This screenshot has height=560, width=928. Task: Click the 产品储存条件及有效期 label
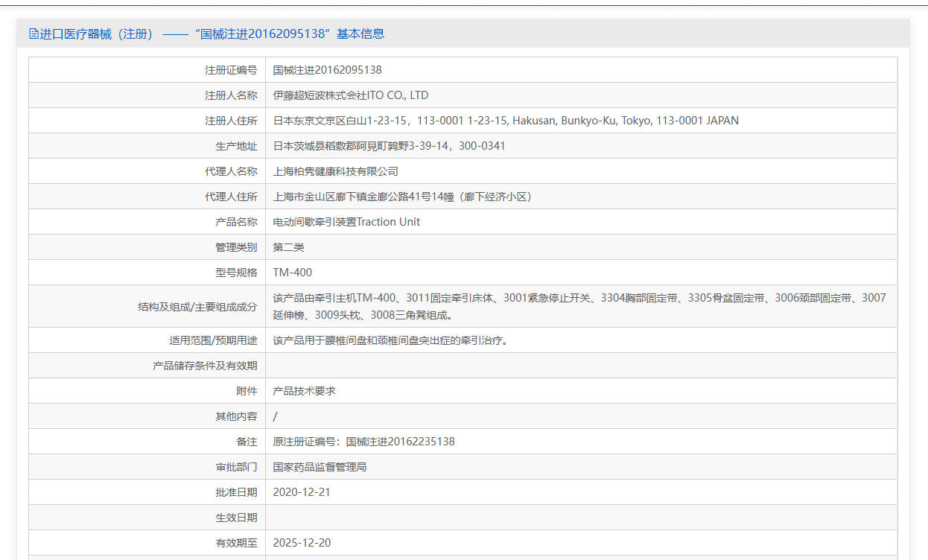tap(205, 366)
